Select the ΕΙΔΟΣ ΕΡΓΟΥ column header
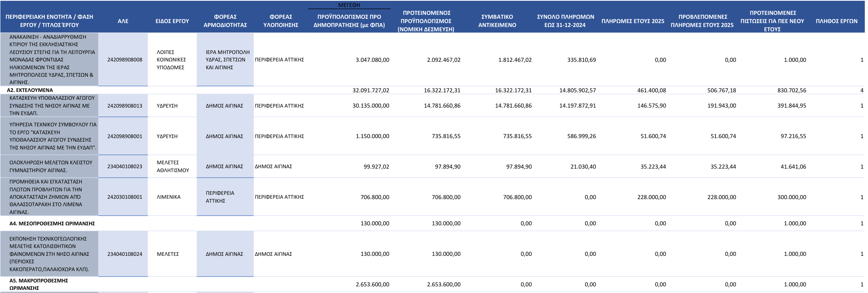Screen dimensions: 868x293 tap(172, 21)
